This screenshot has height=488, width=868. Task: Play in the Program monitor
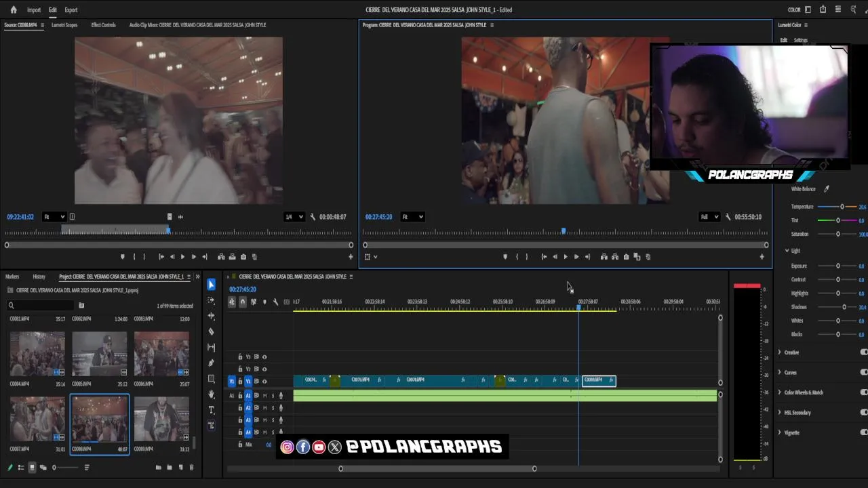tap(566, 257)
